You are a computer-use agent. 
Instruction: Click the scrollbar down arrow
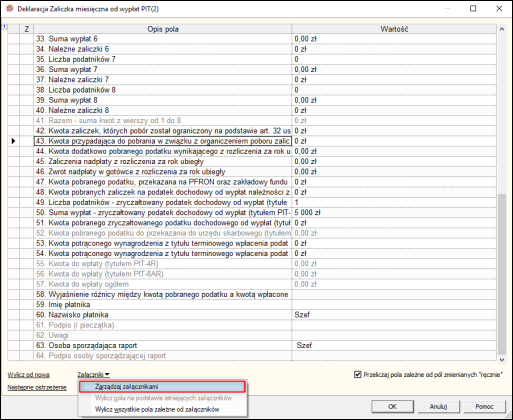[502, 360]
